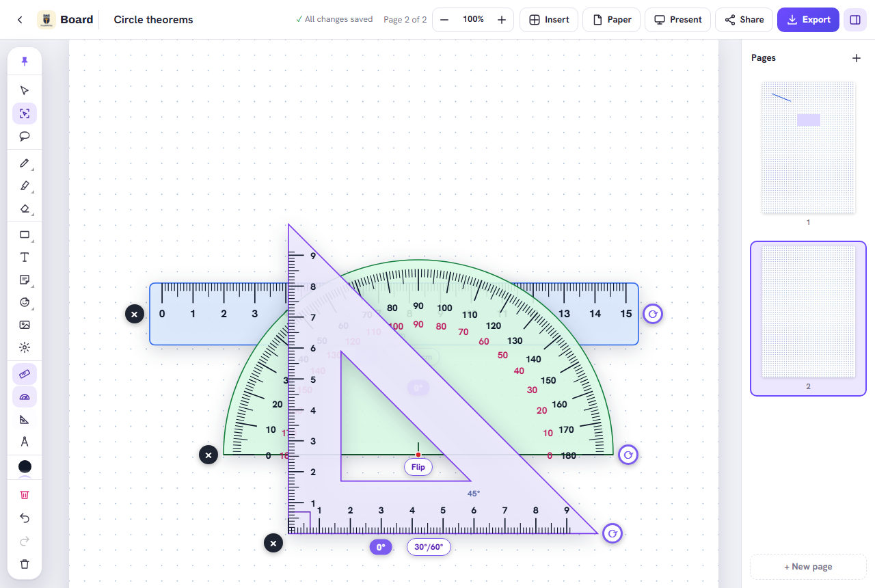
Task: Open the emoji sticker tool
Action: click(x=25, y=302)
